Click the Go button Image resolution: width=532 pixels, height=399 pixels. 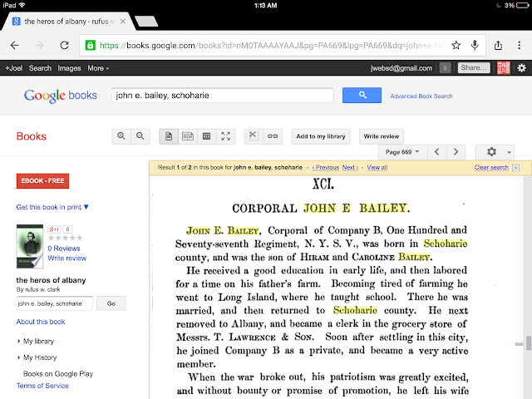111,303
